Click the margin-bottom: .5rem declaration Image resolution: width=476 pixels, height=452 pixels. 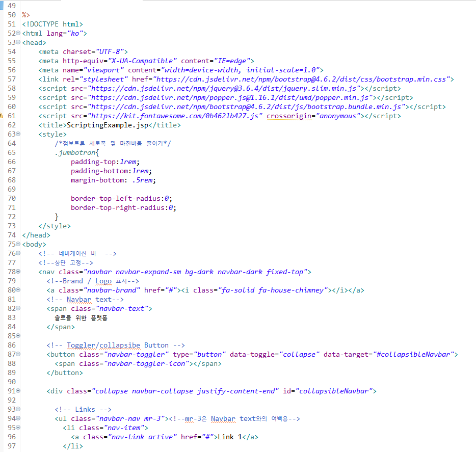113,180
